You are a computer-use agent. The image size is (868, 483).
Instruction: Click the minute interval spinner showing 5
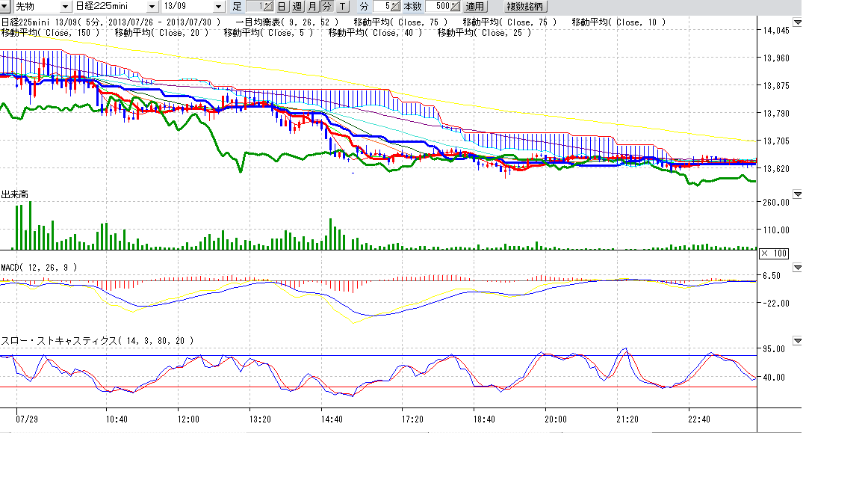[x=395, y=7]
